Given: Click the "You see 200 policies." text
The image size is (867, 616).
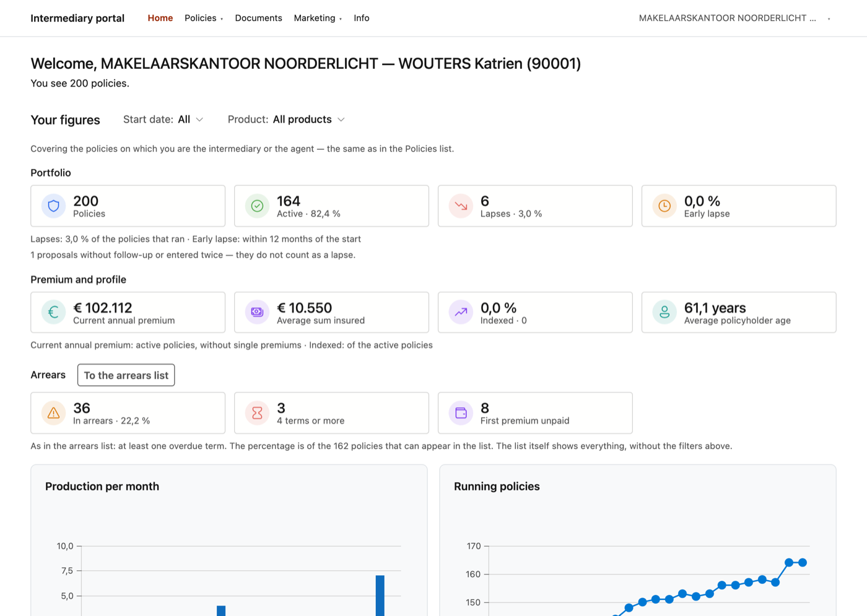Looking at the screenshot, I should click(80, 84).
